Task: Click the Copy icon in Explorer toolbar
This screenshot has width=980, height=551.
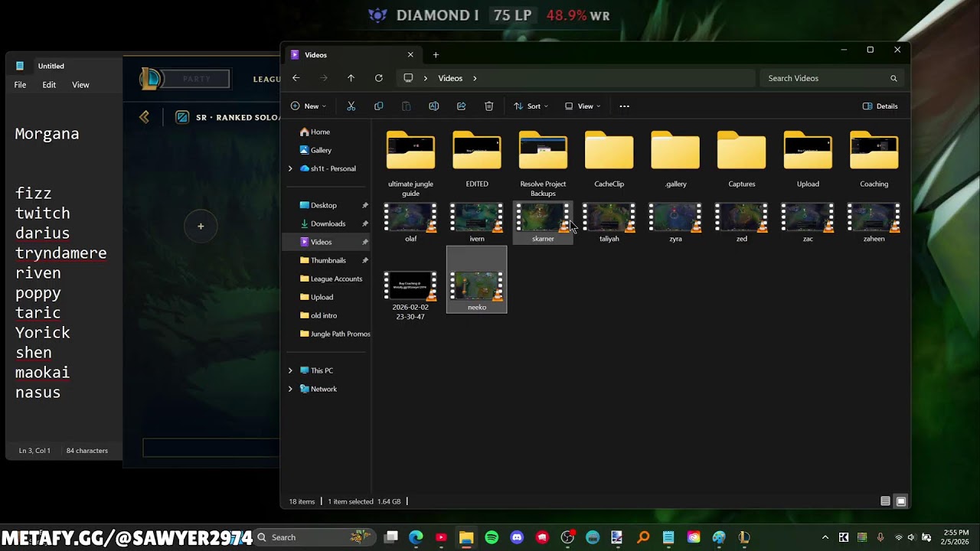Action: [x=379, y=106]
